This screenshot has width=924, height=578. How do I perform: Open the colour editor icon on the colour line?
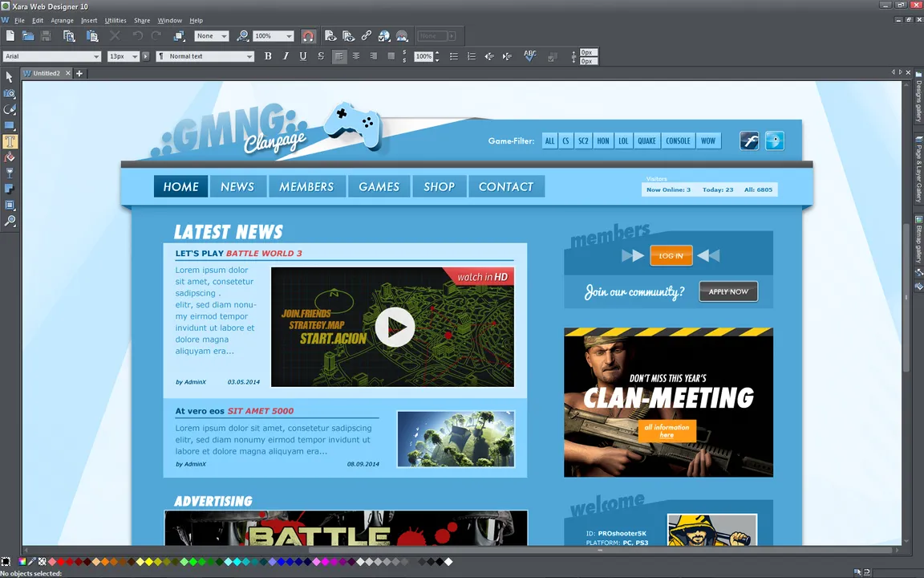[x=22, y=561]
